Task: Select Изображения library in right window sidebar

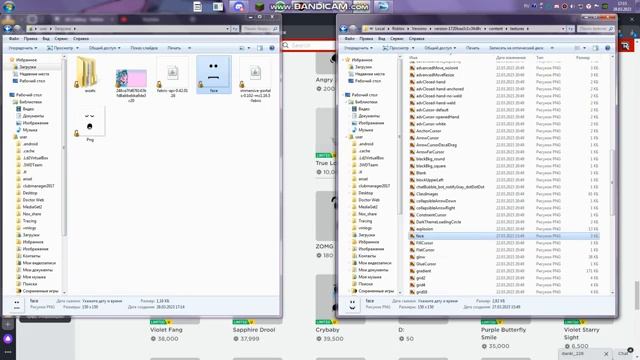Action: tap(371, 123)
